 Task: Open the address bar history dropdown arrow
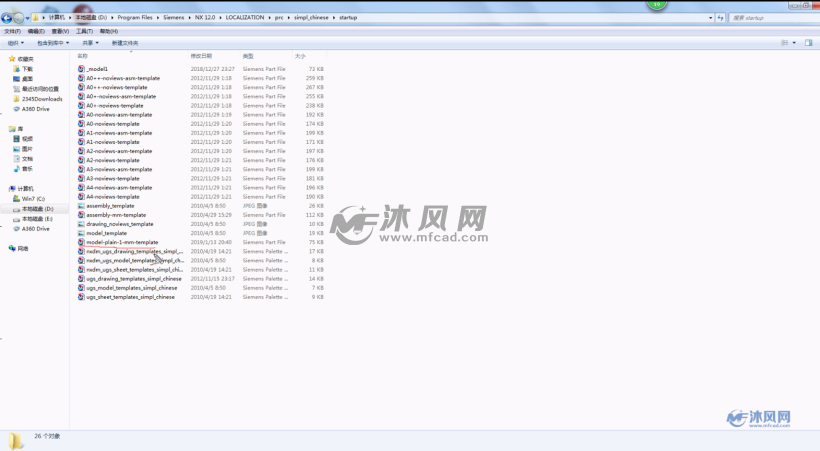pyautogui.click(x=710, y=18)
